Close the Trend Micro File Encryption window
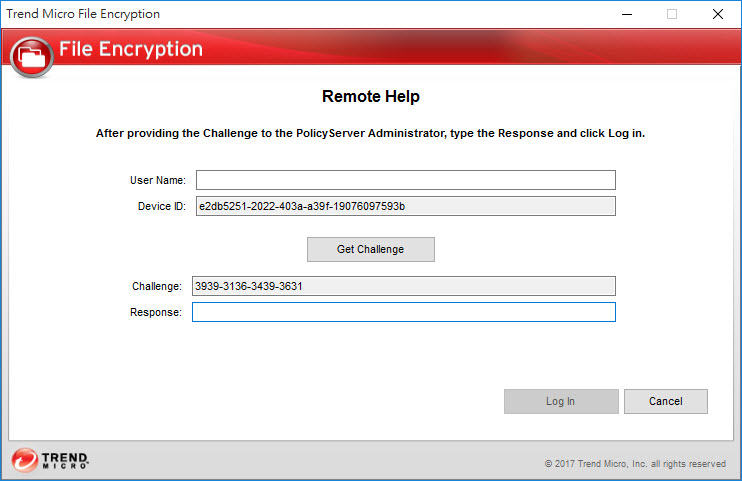The width and height of the screenshot is (742, 481). coord(718,14)
